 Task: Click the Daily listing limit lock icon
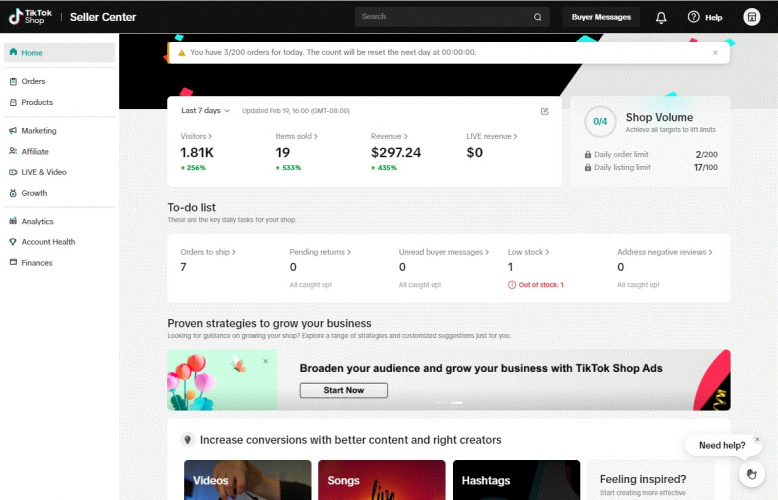click(588, 167)
